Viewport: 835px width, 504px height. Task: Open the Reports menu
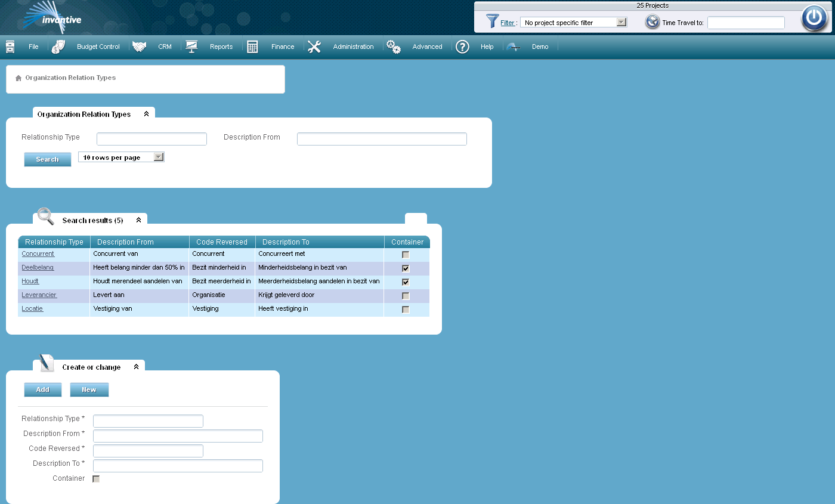pos(221,47)
